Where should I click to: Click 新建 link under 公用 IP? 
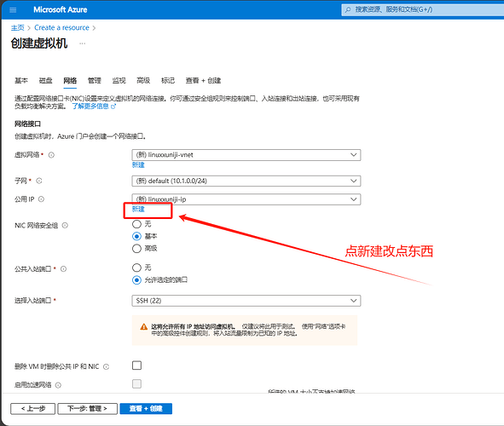[x=138, y=209]
